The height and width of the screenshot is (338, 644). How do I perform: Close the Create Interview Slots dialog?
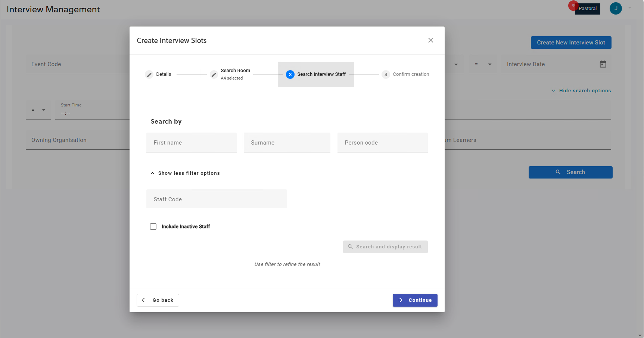pos(430,40)
